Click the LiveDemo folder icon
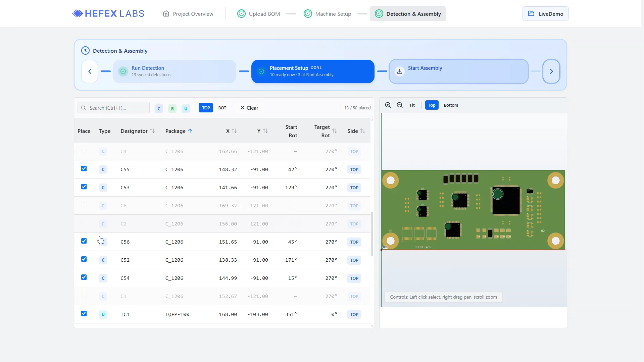This screenshot has width=644, height=362. click(531, 13)
